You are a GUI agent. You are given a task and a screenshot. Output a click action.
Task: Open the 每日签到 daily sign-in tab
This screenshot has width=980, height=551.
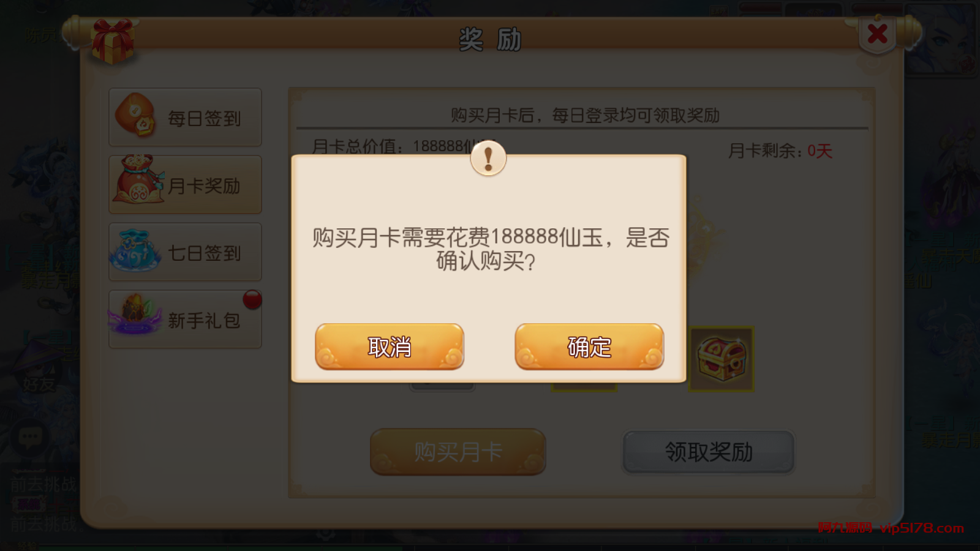(185, 117)
